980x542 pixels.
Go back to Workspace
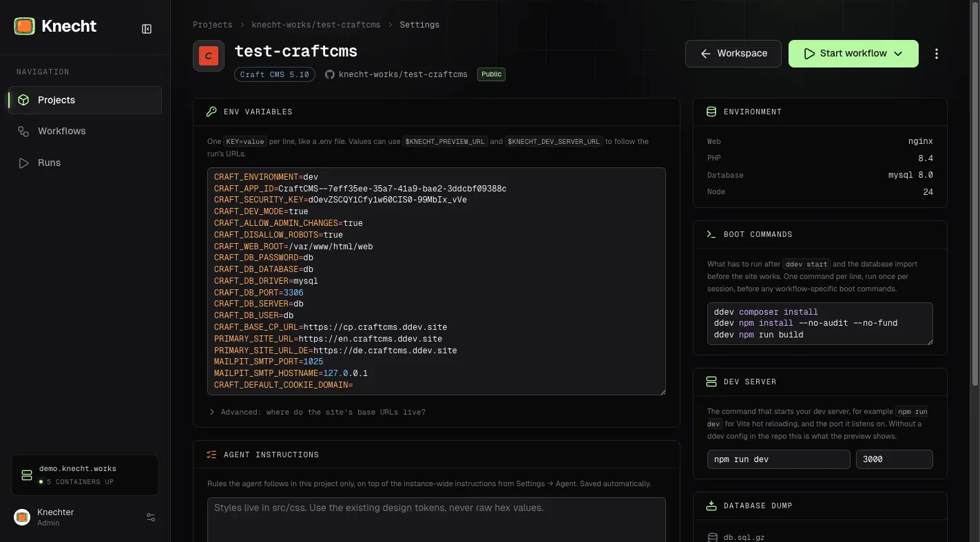733,54
